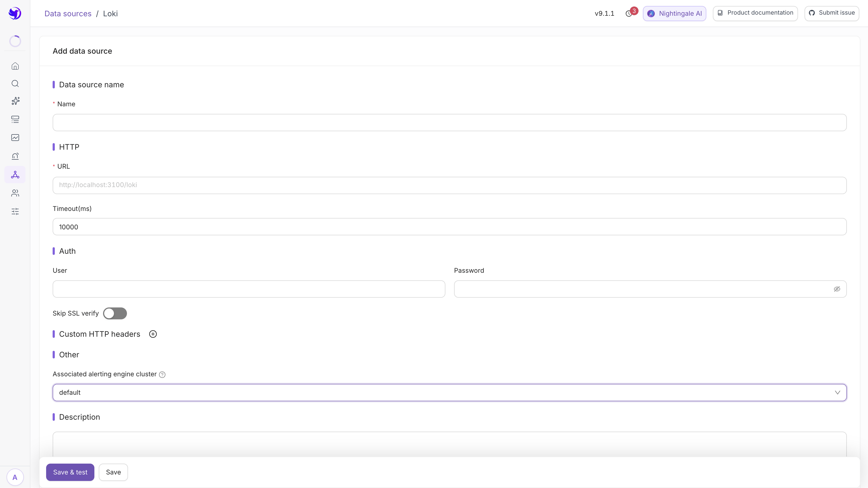
Task: Open the search explorer sidebar icon
Action: pyautogui.click(x=15, y=84)
